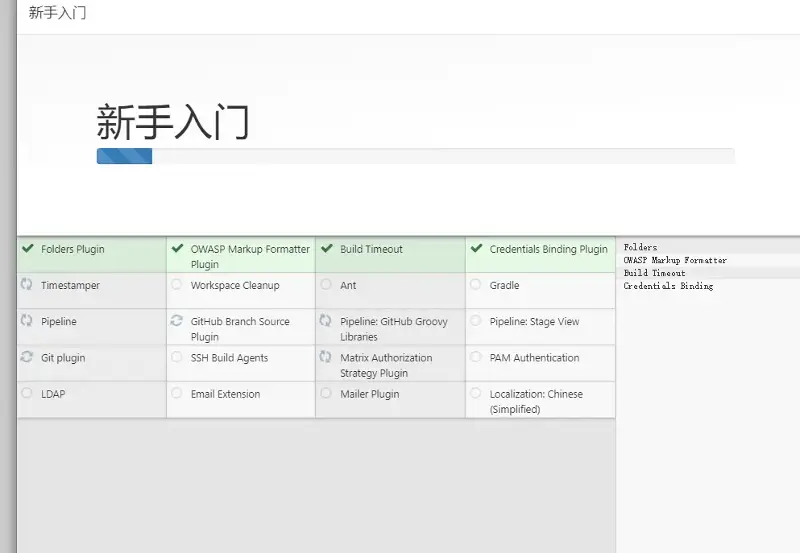
Task: Click the sync icon next to Git plugin
Action: [x=27, y=357]
